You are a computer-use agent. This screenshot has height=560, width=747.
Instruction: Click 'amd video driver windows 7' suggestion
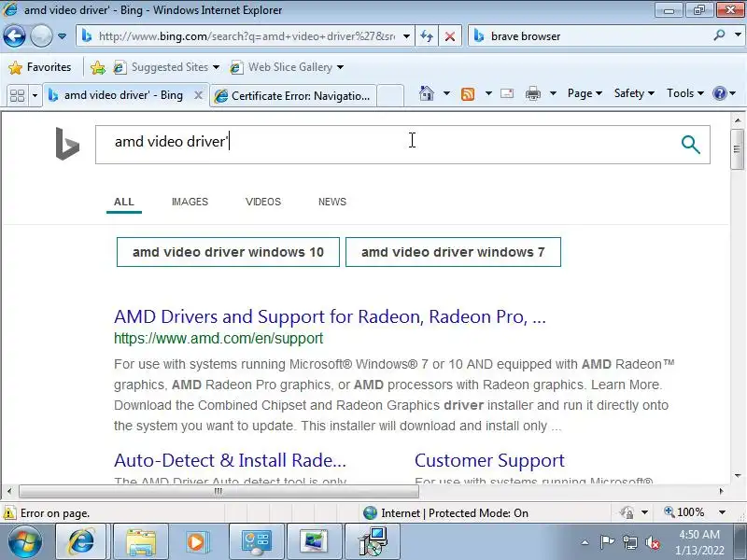(453, 252)
